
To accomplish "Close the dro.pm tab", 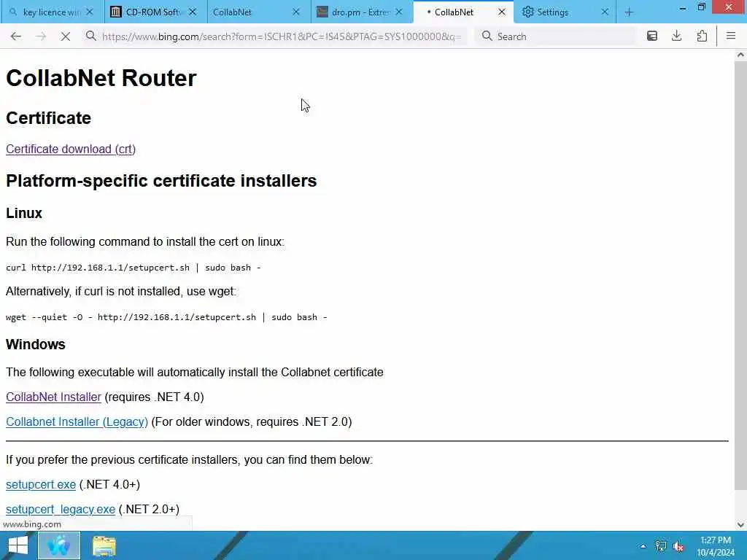I will [x=399, y=12].
